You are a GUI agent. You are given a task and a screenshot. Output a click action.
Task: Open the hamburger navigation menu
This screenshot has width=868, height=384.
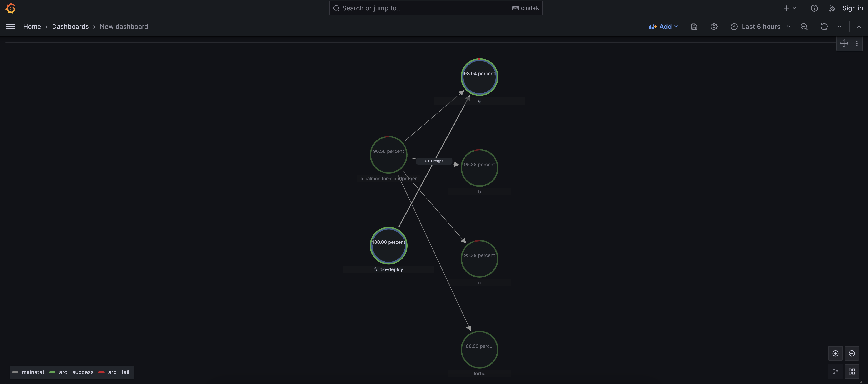10,27
